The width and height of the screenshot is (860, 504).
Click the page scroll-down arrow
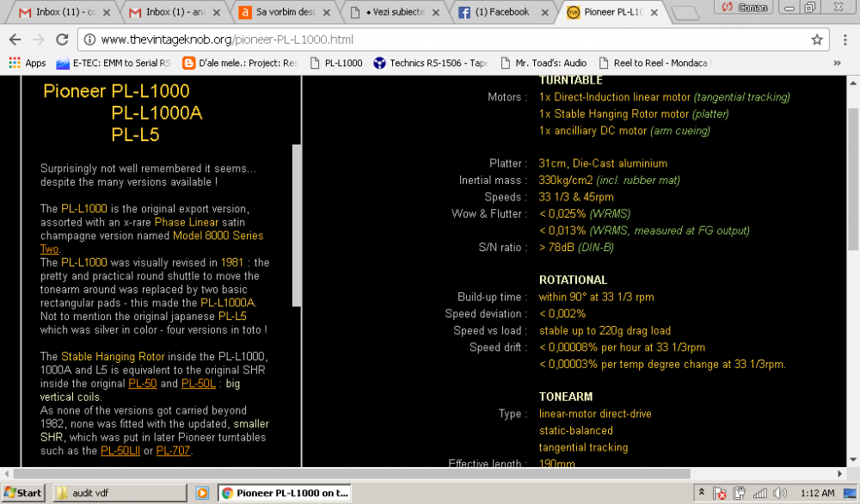click(x=853, y=459)
